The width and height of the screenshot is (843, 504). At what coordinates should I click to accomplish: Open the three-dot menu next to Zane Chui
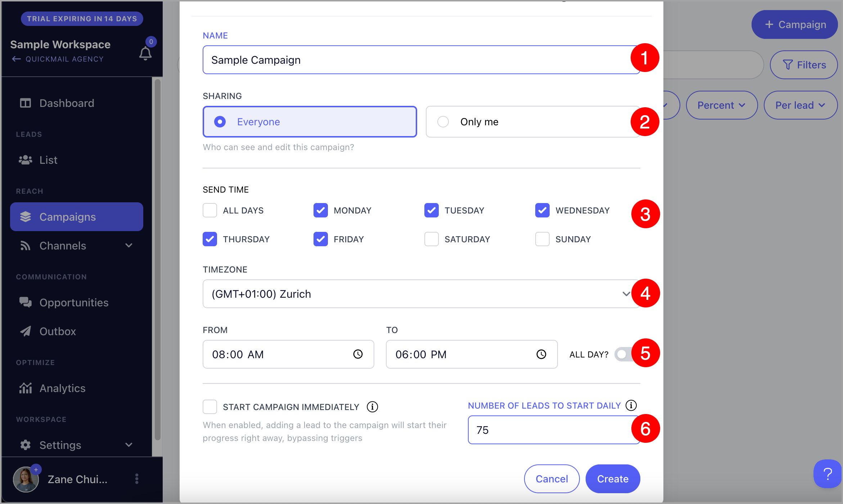coord(137,479)
